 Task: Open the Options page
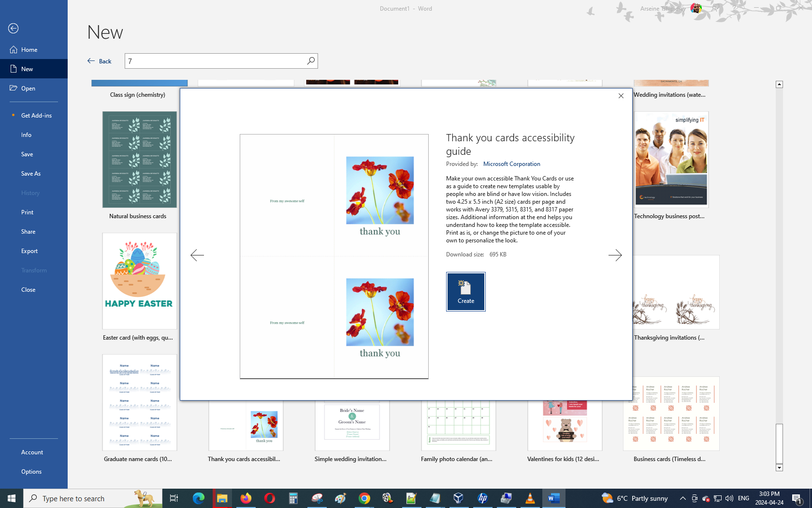pyautogui.click(x=31, y=472)
